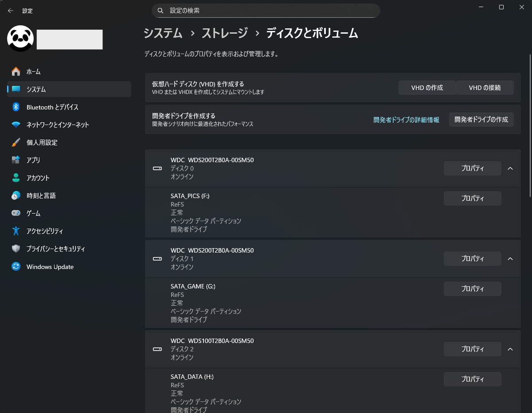Open 開発者ドライブの詳細情報 link

click(406, 120)
